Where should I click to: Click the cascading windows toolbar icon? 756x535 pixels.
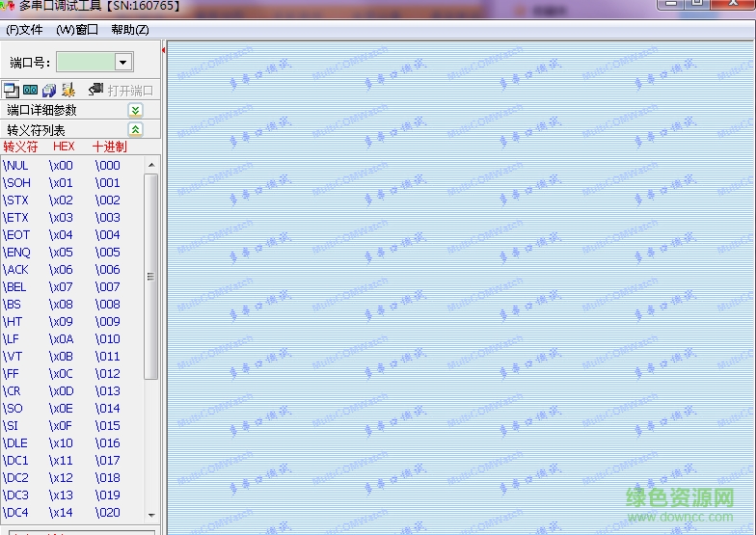tap(11, 91)
